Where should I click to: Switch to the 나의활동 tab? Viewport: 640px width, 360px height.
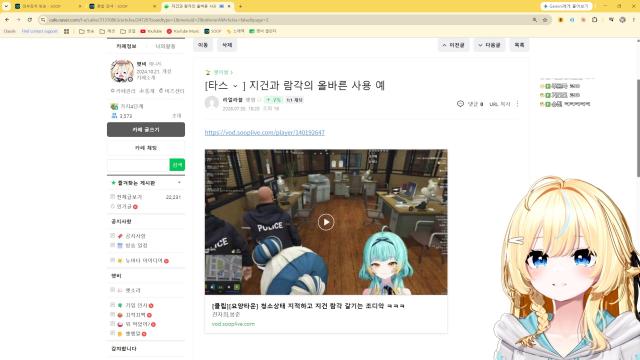pos(165,46)
